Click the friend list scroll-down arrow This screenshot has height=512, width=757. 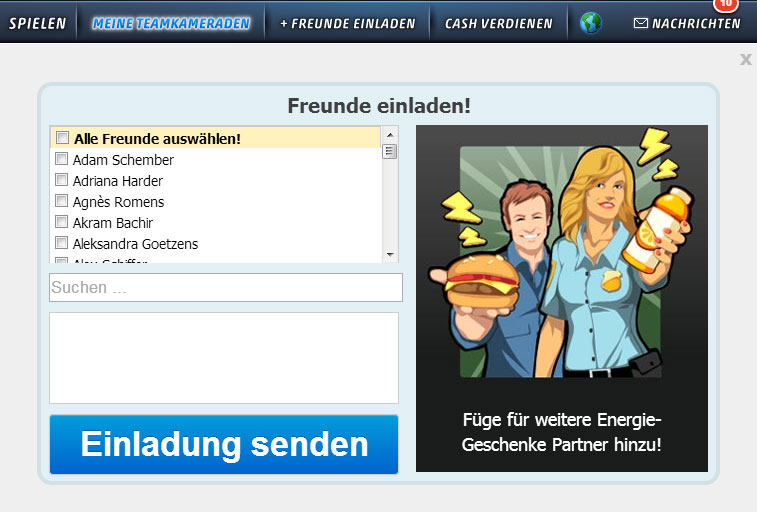tap(390, 254)
